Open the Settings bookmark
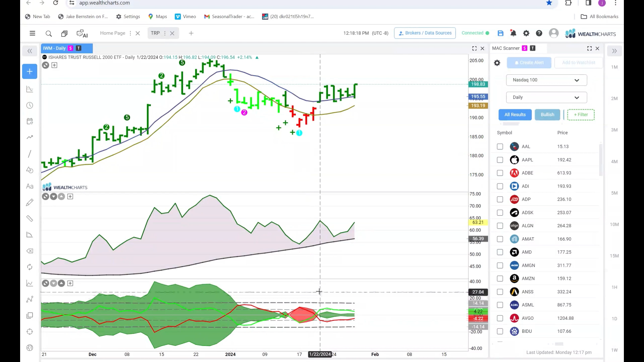Screen dimensions: 644x362 [128, 16]
